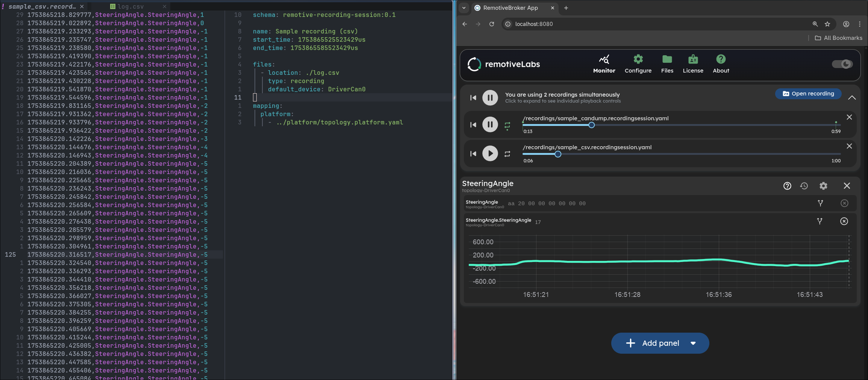868x380 pixels.
Task: Click the signal split icon beside SteeringAngle.SteeringAngle
Action: point(820,221)
